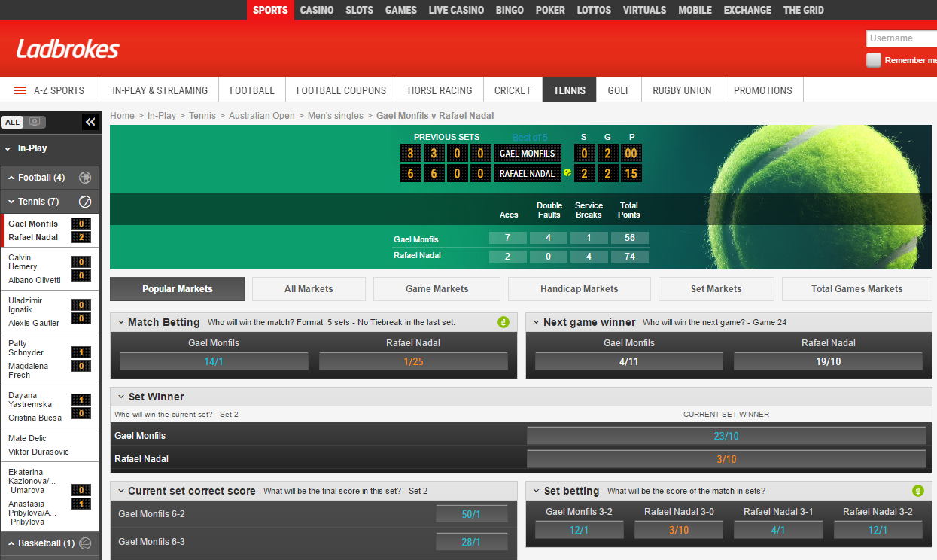Open the Mate Delic v Viktor Durasovic match
This screenshot has width=937, height=560.
coord(50,445)
